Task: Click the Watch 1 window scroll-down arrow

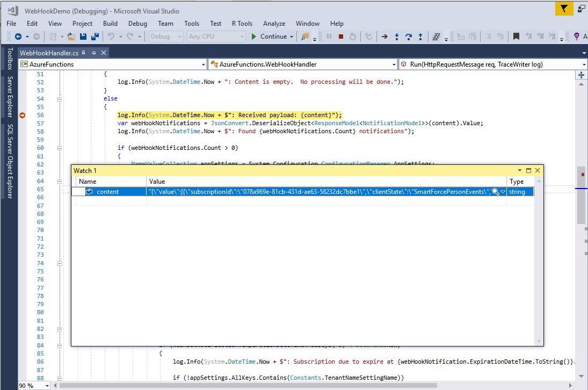Action: click(x=539, y=341)
